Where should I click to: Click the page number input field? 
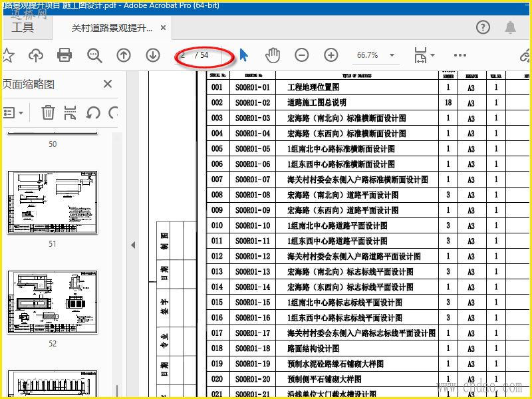click(x=185, y=55)
